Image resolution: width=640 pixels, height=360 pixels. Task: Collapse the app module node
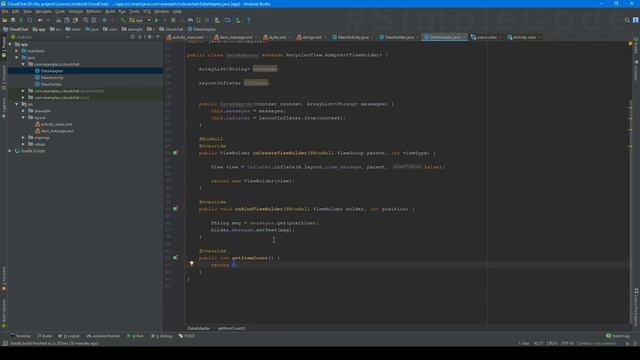click(10, 44)
